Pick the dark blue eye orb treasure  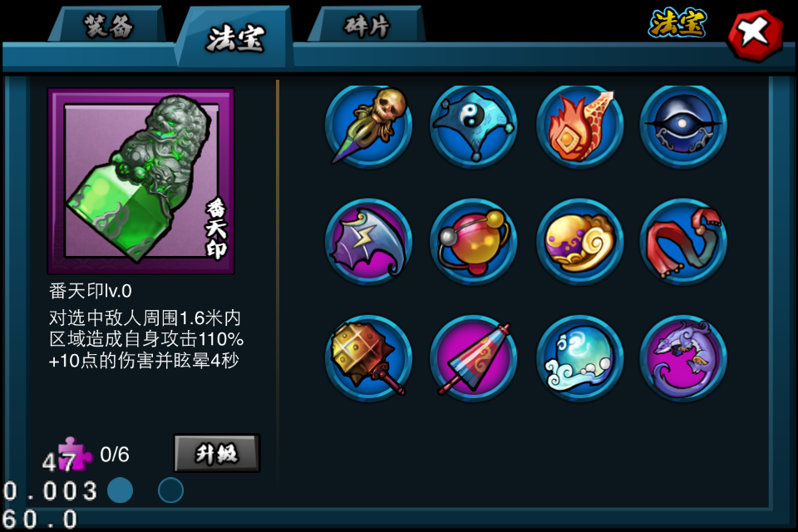click(683, 126)
